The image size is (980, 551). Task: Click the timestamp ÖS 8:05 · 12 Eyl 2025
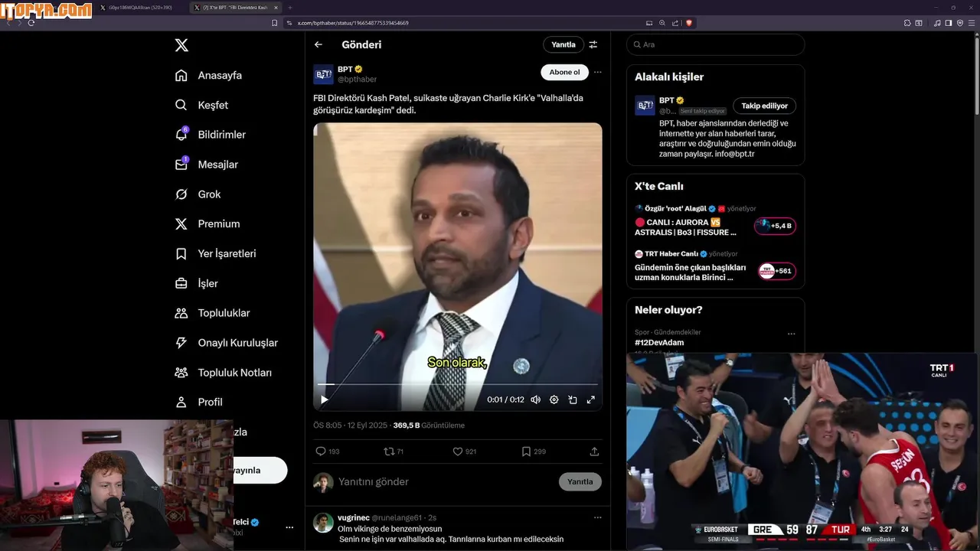pos(349,425)
